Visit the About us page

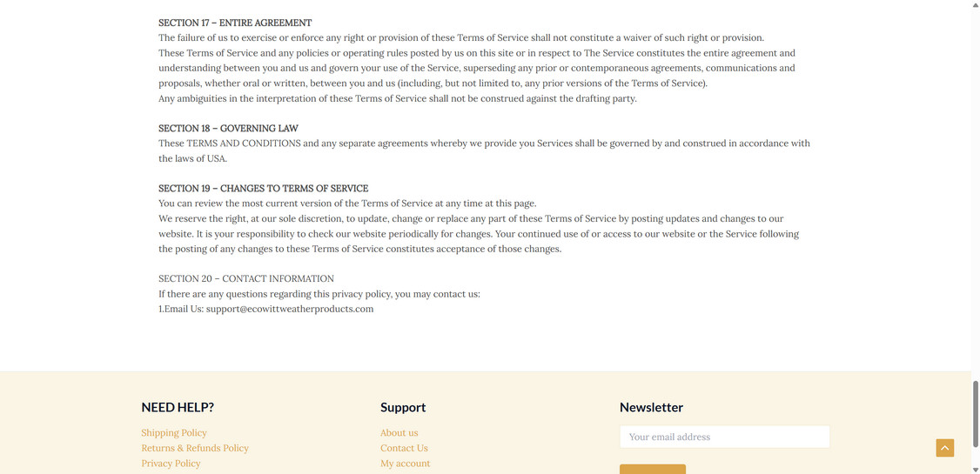pyautogui.click(x=399, y=433)
